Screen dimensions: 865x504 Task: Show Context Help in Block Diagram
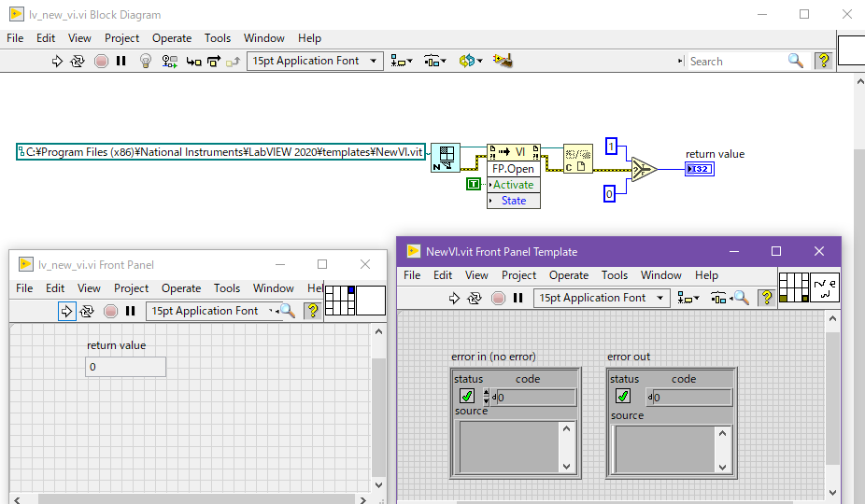[824, 61]
